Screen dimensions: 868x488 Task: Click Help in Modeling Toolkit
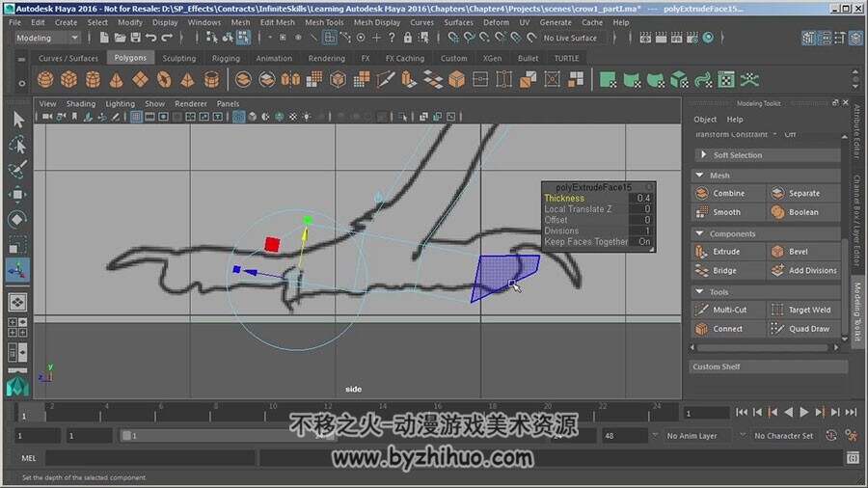point(735,120)
